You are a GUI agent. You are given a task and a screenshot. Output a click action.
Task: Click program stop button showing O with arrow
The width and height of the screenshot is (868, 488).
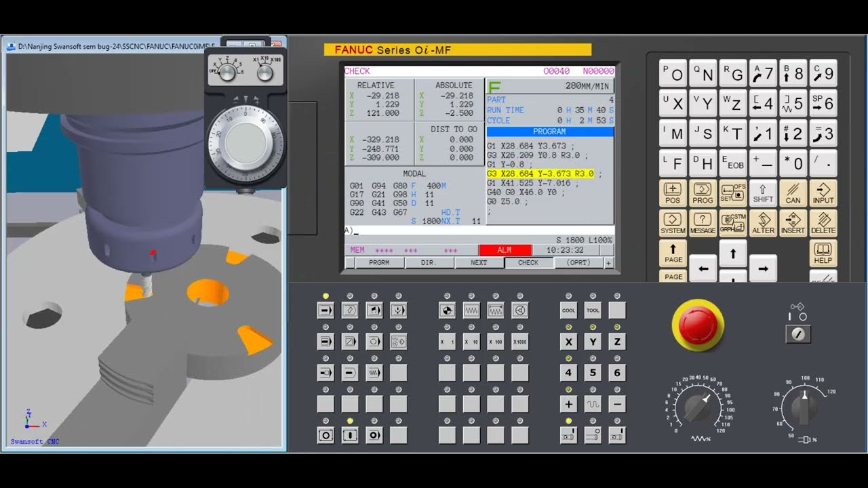(374, 435)
